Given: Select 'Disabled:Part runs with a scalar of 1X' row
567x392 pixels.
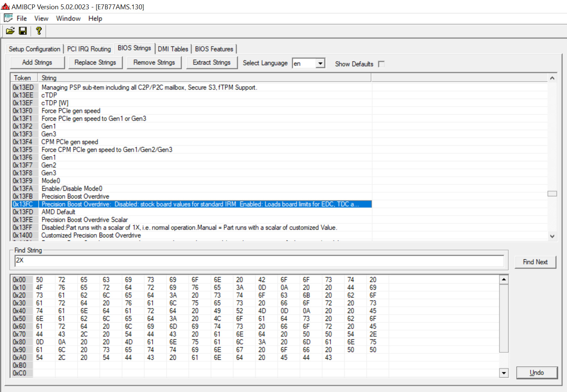Looking at the screenshot, I should [192, 227].
